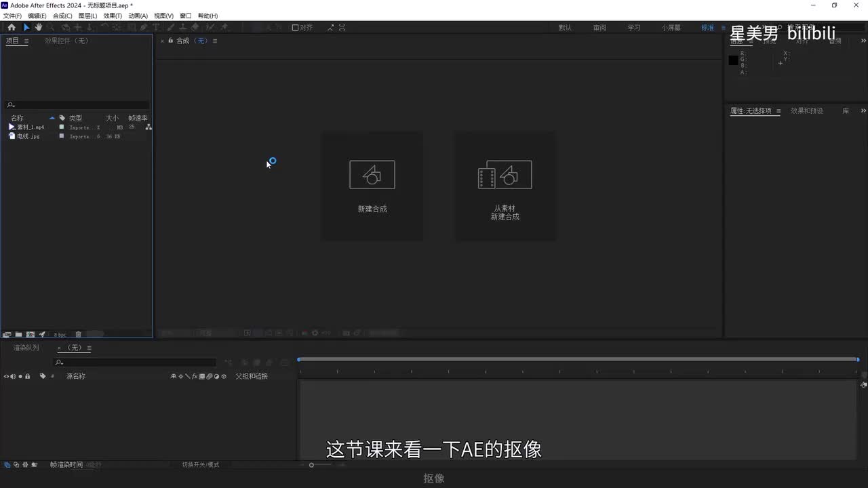The width and height of the screenshot is (868, 488).
Task: Click the Project panel search field
Action: (x=76, y=105)
